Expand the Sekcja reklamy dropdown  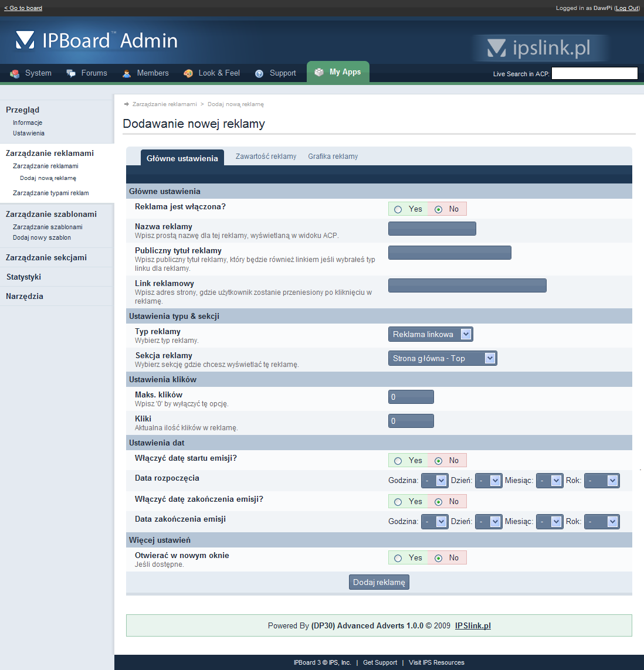442,358
